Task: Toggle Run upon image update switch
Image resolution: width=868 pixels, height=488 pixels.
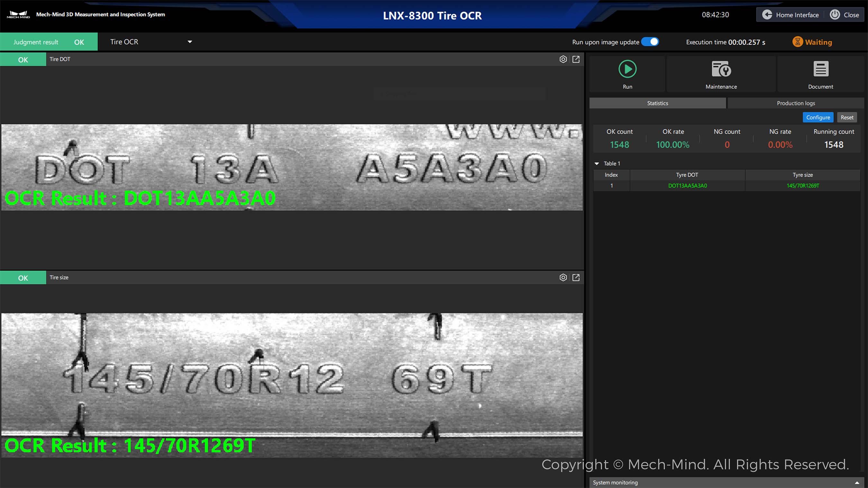Action: click(650, 42)
